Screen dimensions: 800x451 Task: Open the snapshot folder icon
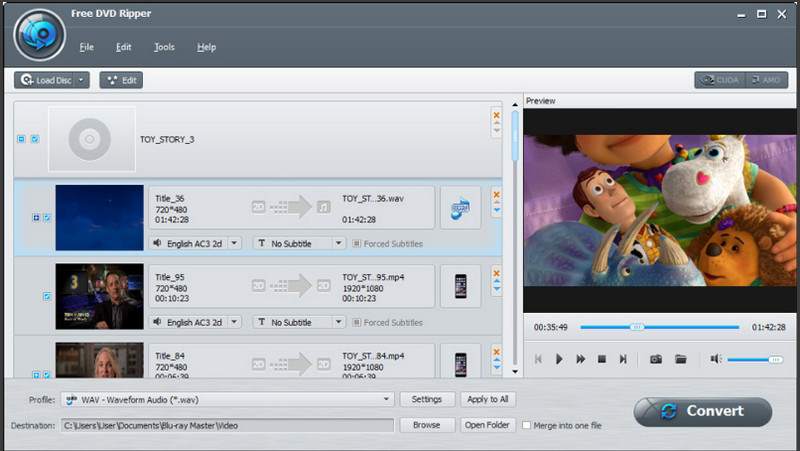680,359
